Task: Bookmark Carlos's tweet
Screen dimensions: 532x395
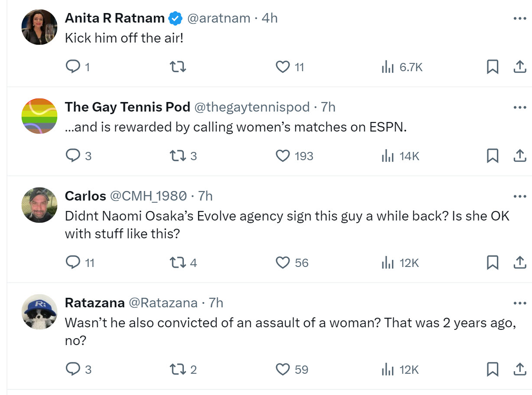Action: (x=493, y=262)
